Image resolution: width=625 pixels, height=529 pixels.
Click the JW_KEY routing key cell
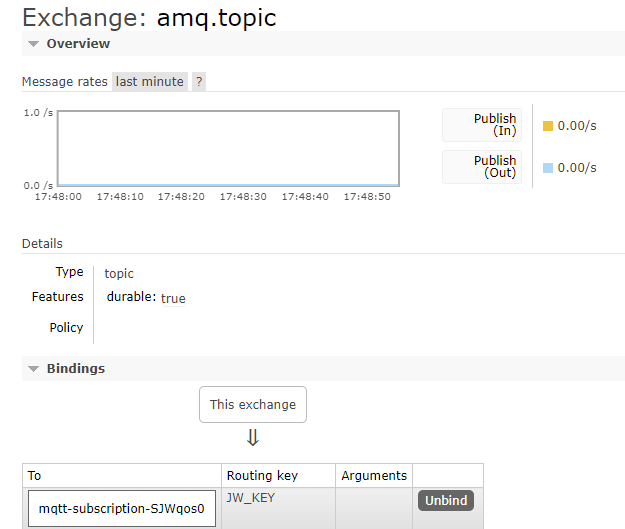pyautogui.click(x=251, y=497)
